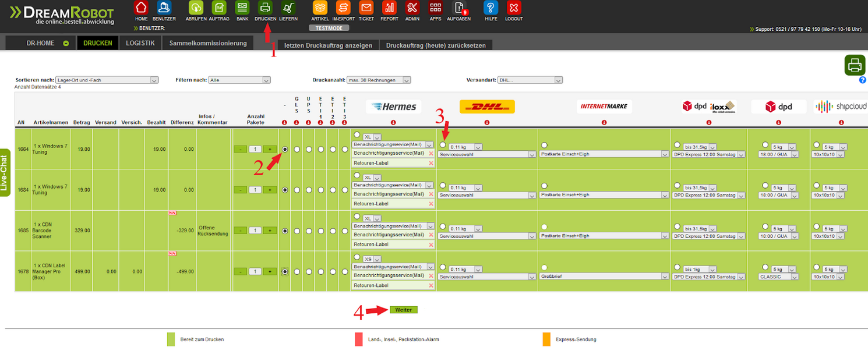Select the shipcloud radio button for order 1678

817,267
